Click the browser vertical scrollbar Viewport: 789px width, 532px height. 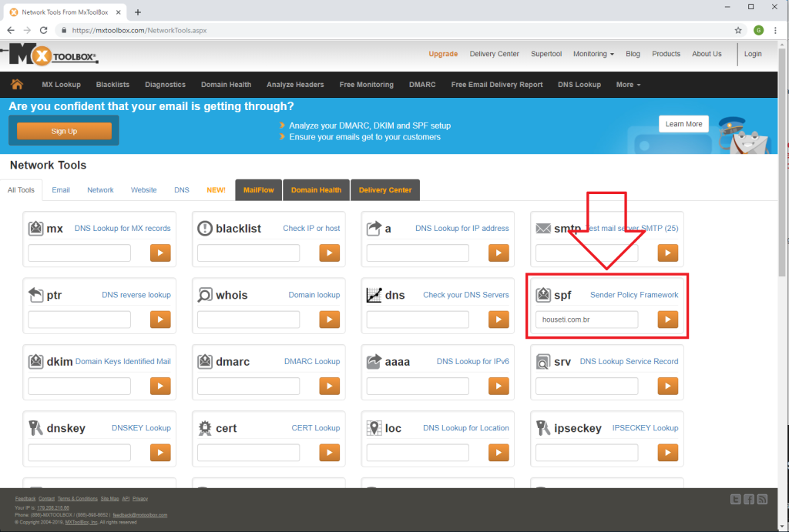pyautogui.click(x=782, y=161)
